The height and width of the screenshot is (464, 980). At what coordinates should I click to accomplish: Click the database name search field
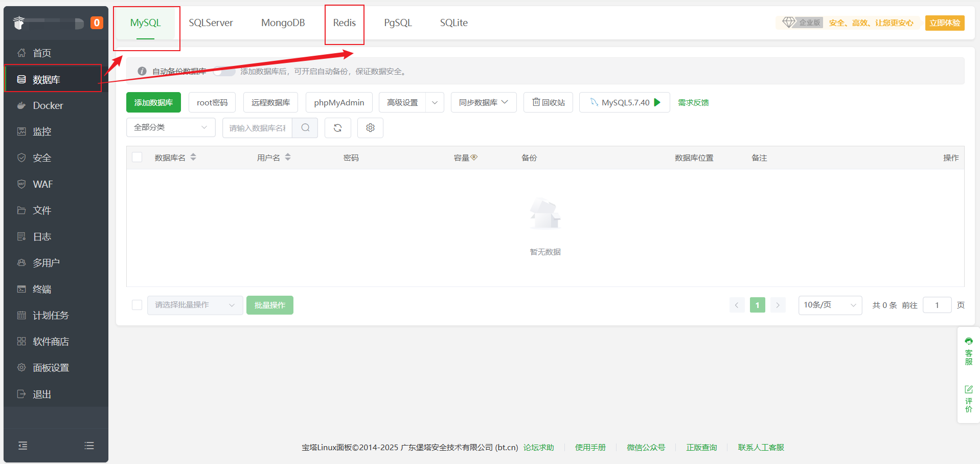click(x=257, y=128)
